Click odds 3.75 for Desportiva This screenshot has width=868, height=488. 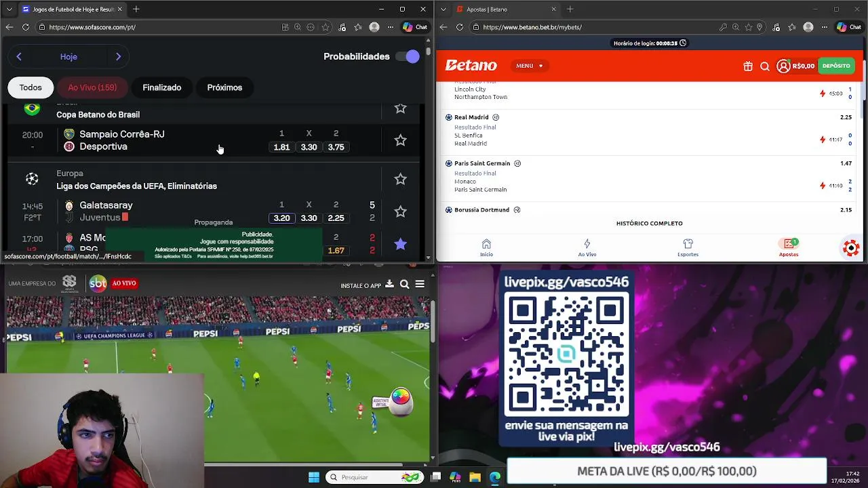[336, 147]
